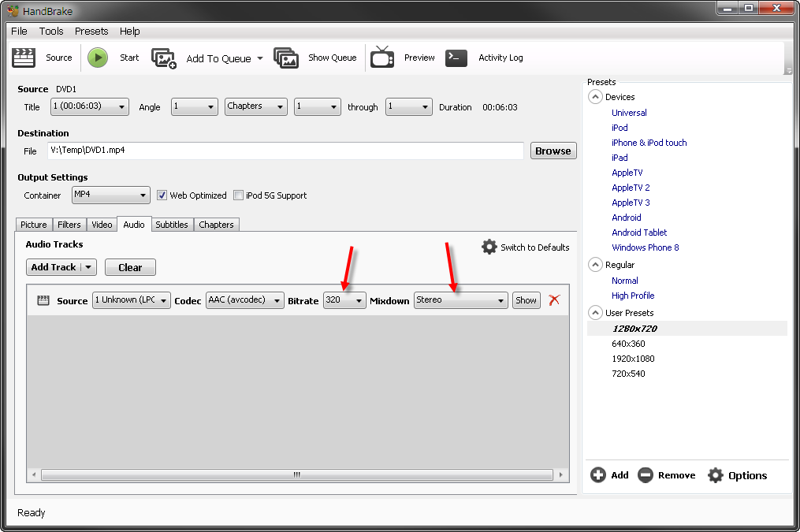Click the Add To Queue icon
800x532 pixels.
(x=164, y=58)
